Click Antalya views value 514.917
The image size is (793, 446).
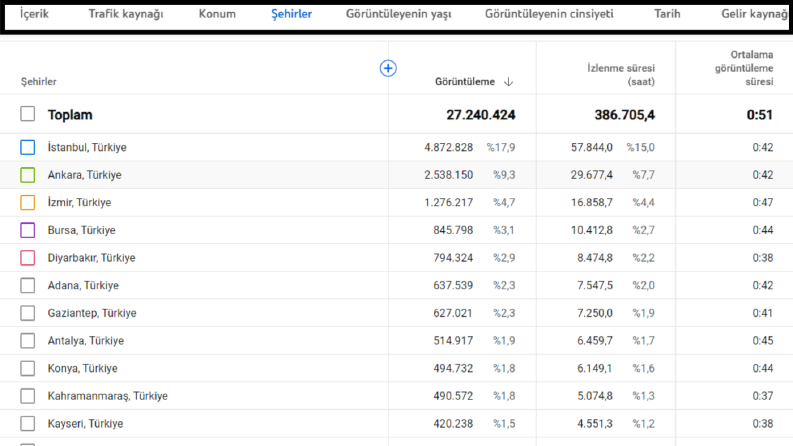[453, 341]
